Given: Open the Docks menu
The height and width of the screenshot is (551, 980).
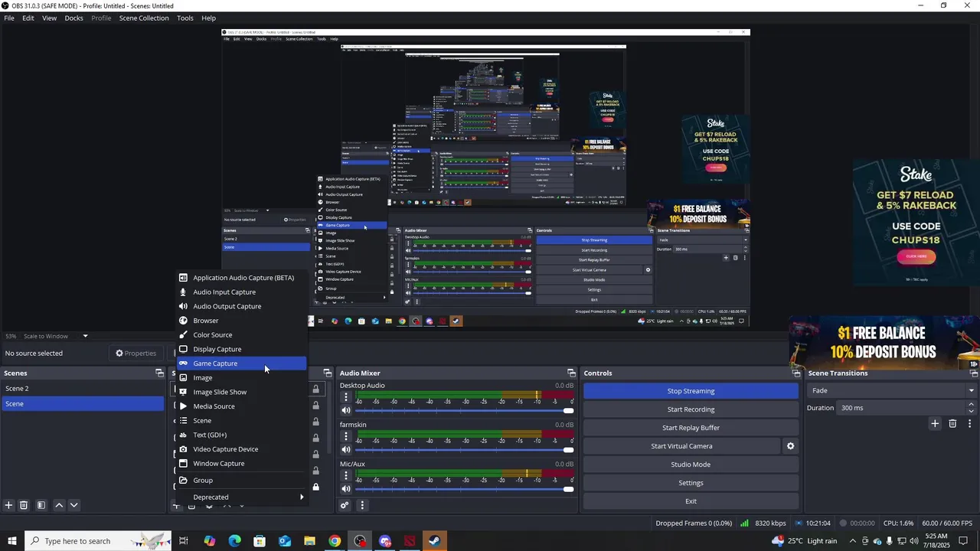Looking at the screenshot, I should click(73, 18).
